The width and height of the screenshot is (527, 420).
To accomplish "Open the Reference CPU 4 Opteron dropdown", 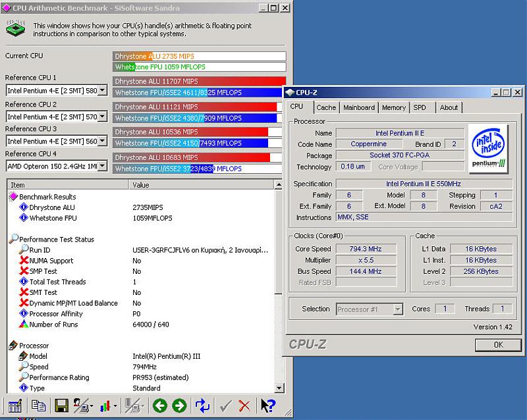I will pos(103,166).
